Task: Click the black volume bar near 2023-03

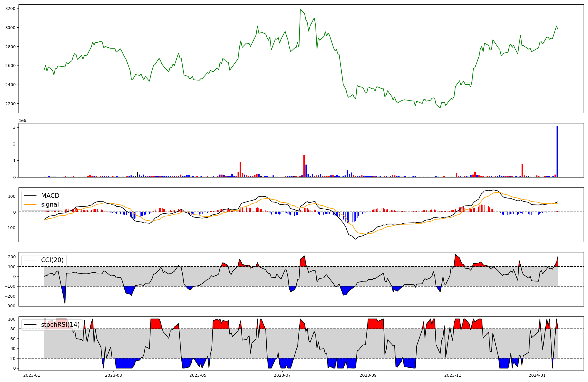Action: 137,175
